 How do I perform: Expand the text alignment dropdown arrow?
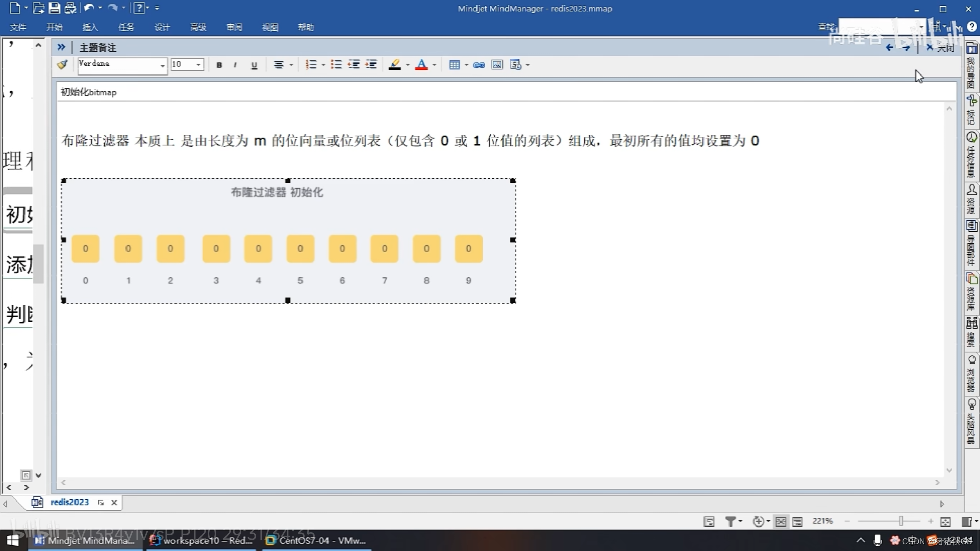291,65
